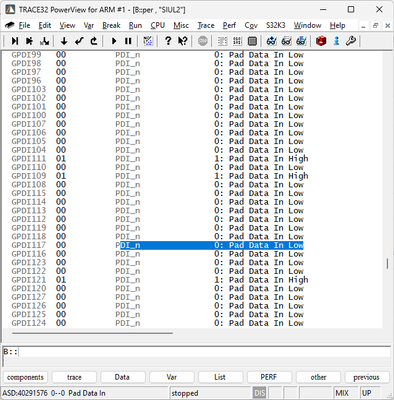Click the wrench settings icon

coord(351,41)
